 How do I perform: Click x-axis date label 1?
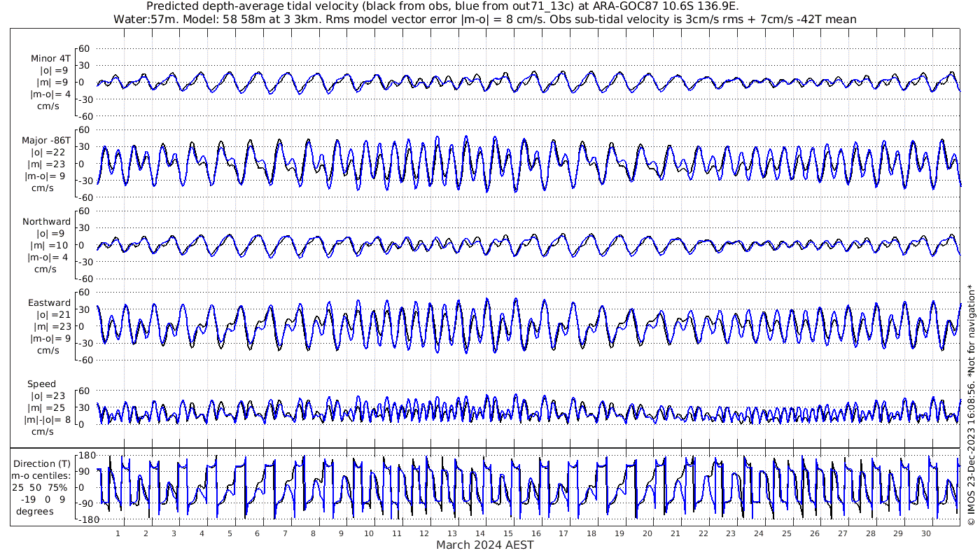pos(118,533)
